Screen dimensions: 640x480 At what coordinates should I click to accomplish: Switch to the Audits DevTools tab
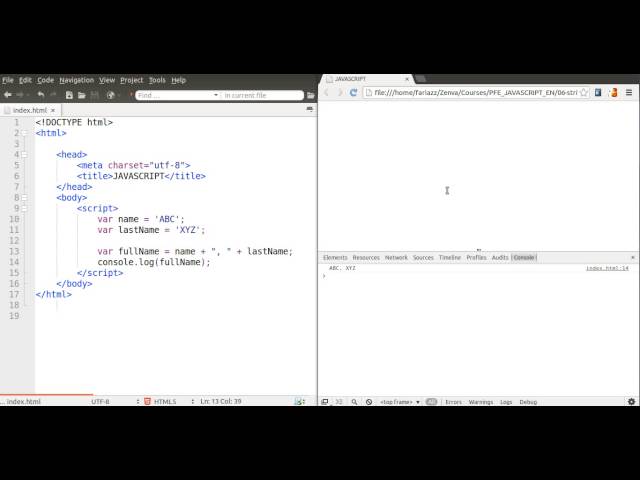(500, 258)
